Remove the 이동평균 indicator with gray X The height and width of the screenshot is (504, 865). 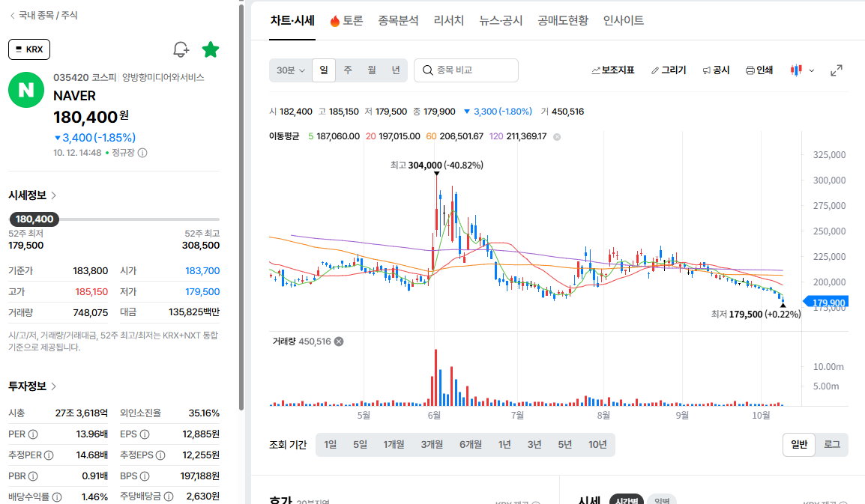(x=557, y=137)
